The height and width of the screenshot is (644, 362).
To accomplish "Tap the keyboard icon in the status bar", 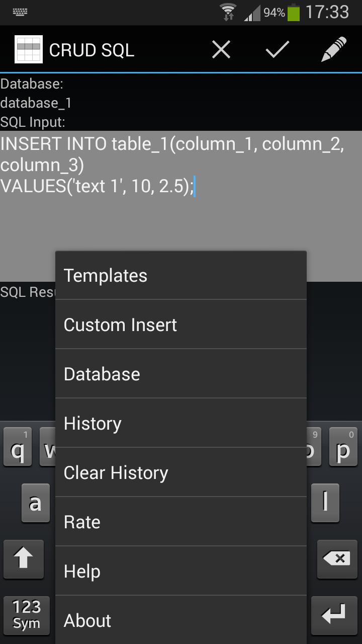I will pos(19,11).
